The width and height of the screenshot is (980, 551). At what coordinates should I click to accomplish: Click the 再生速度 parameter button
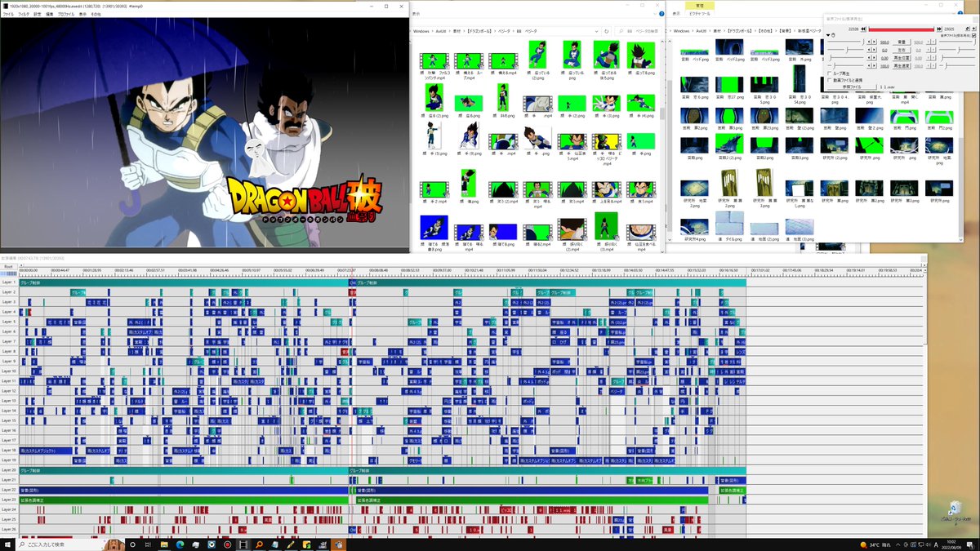coord(902,66)
